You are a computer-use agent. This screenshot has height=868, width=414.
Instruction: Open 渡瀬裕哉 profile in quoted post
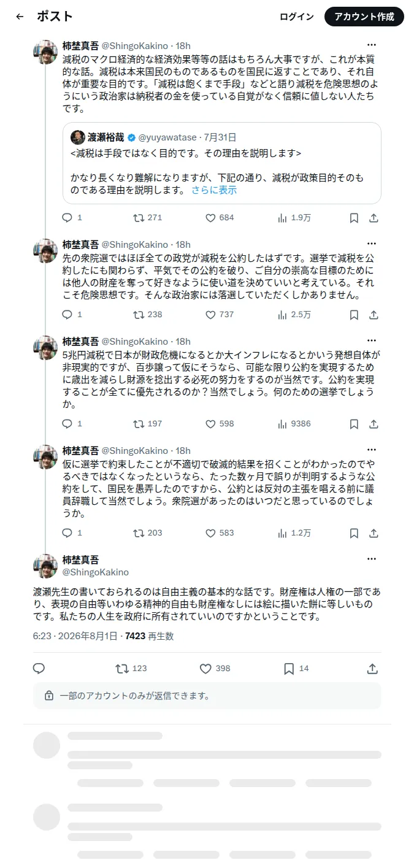pyautogui.click(x=105, y=137)
